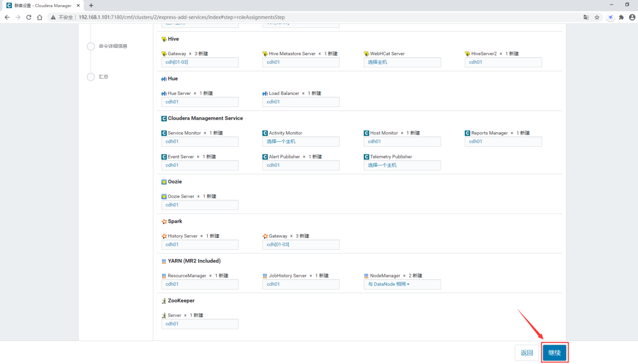Click the ResourceManager role label
The width and height of the screenshot is (638, 364).
click(x=187, y=276)
